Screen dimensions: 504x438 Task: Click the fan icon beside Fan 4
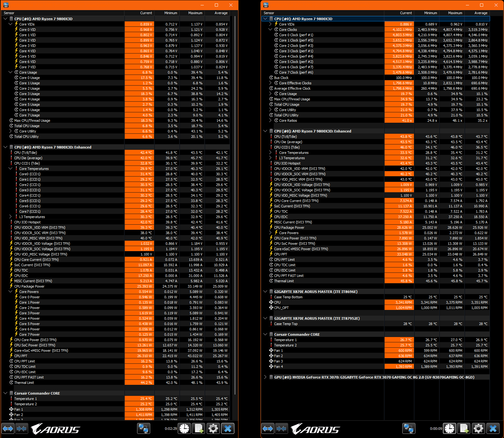point(271,367)
